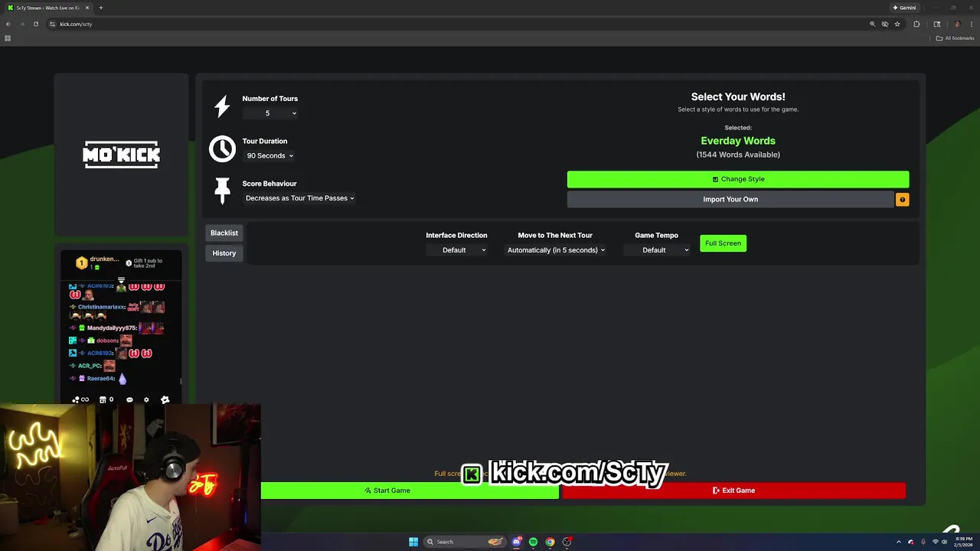Click the lightning bolt icon by Number of Tours
980x551 pixels.
222,106
